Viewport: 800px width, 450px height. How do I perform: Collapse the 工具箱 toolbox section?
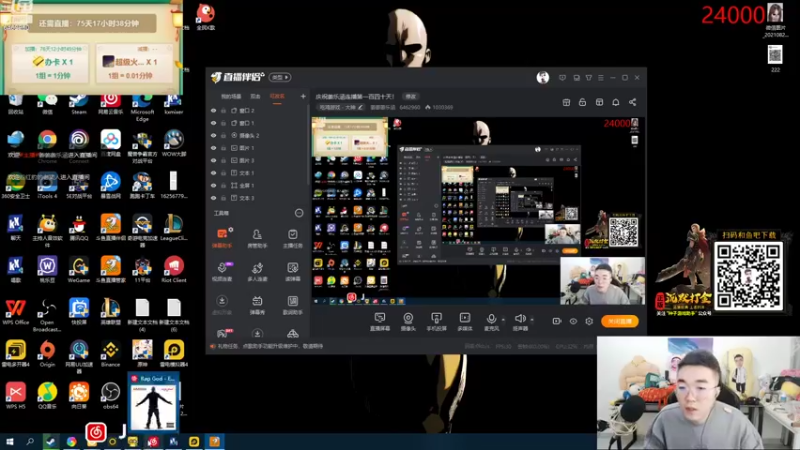(299, 213)
